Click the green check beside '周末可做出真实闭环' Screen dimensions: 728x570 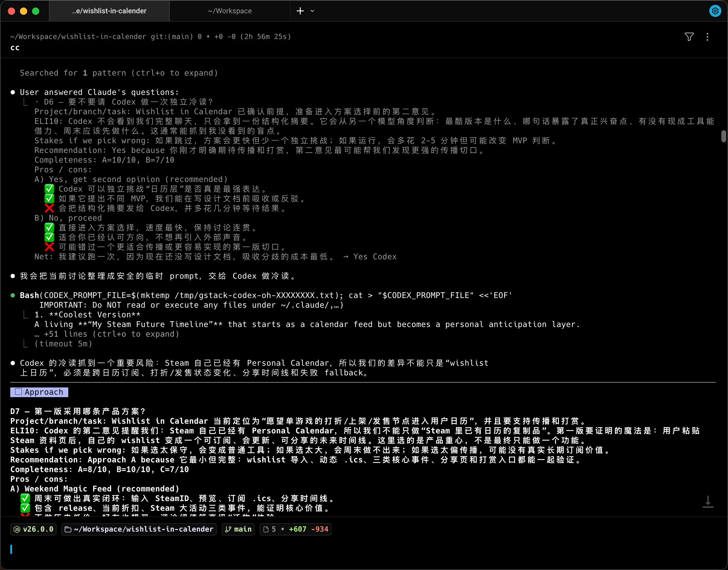click(25, 499)
